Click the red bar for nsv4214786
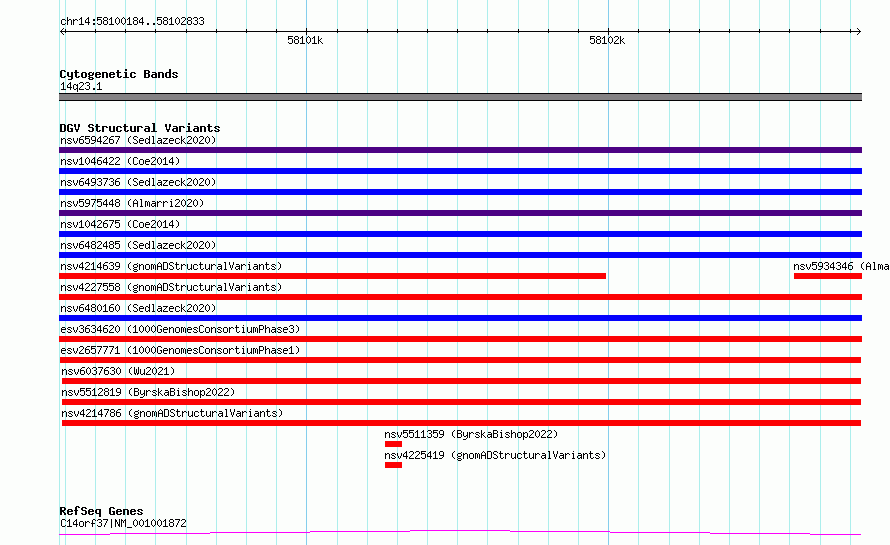 461,423
